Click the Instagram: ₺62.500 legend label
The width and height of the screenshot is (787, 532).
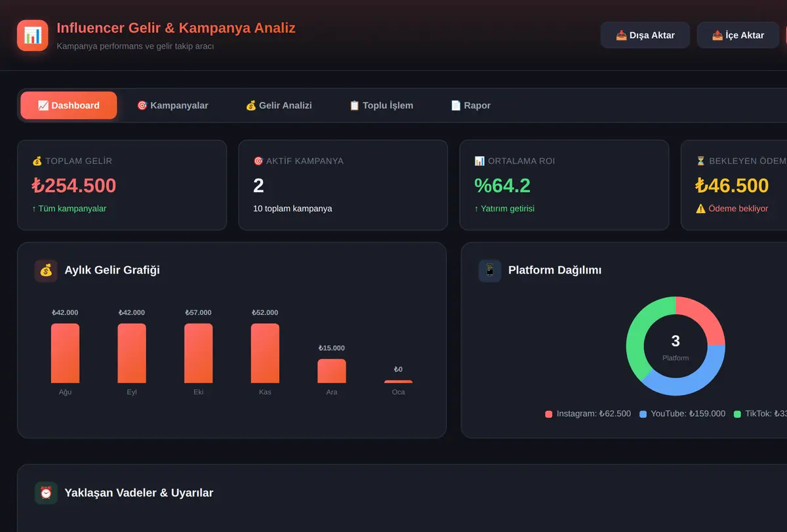pos(594,414)
